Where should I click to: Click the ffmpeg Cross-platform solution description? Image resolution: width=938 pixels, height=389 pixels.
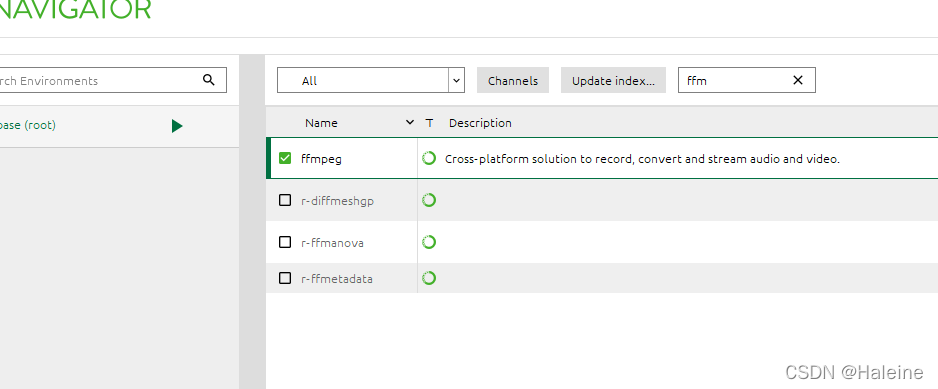[x=642, y=159]
